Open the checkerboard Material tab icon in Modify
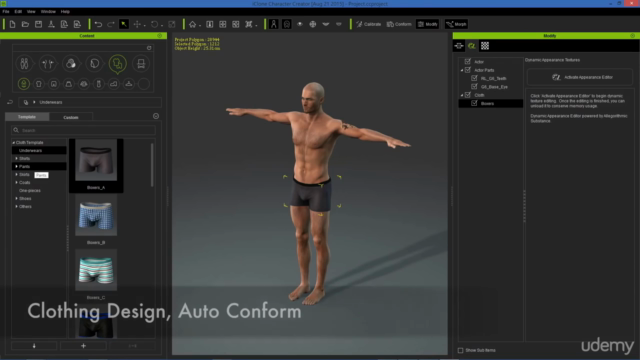 [x=484, y=46]
